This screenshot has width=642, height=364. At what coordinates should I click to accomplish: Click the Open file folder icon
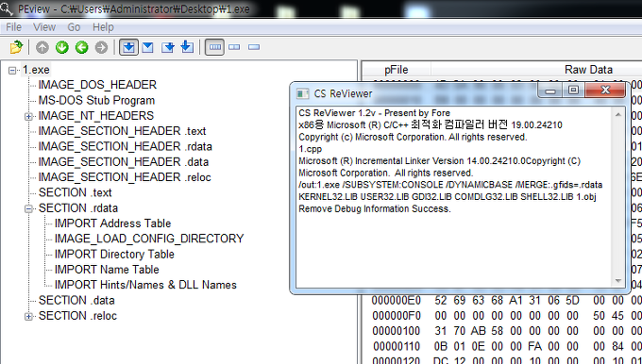coord(16,47)
